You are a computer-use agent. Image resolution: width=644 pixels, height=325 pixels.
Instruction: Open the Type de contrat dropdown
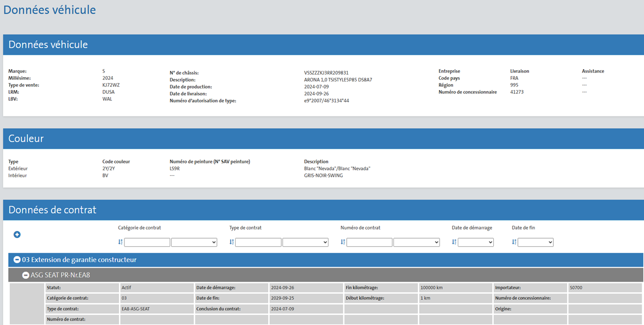click(x=305, y=242)
